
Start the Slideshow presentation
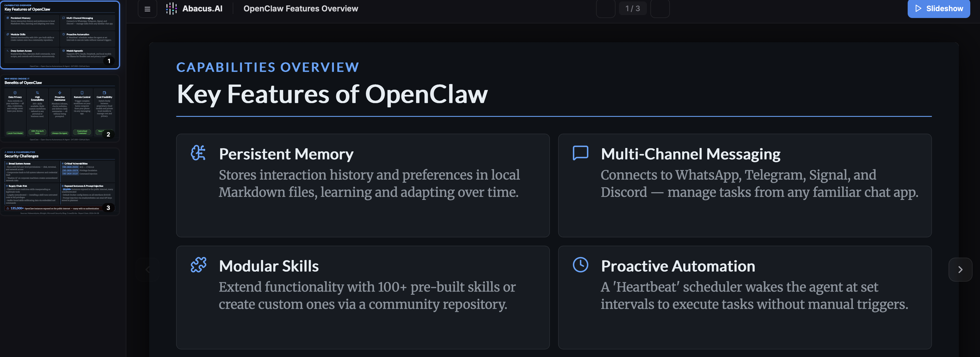(x=939, y=8)
